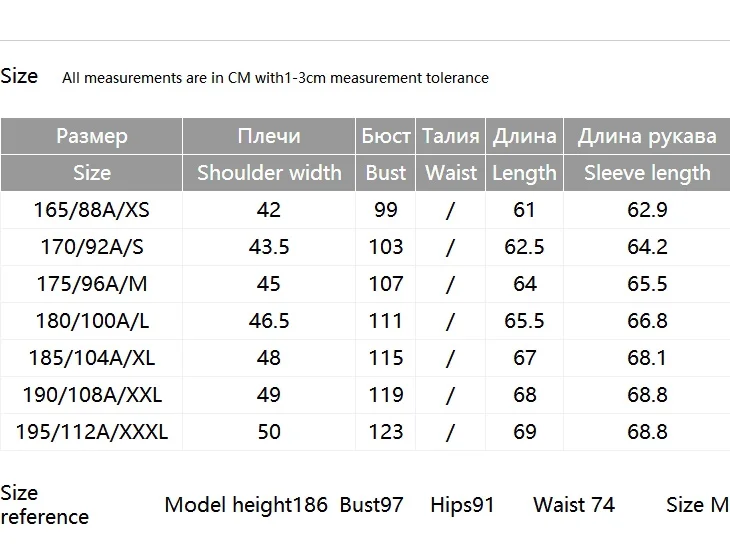The width and height of the screenshot is (730, 551).
Task: Click the Sleeve length column header
Action: [647, 173]
